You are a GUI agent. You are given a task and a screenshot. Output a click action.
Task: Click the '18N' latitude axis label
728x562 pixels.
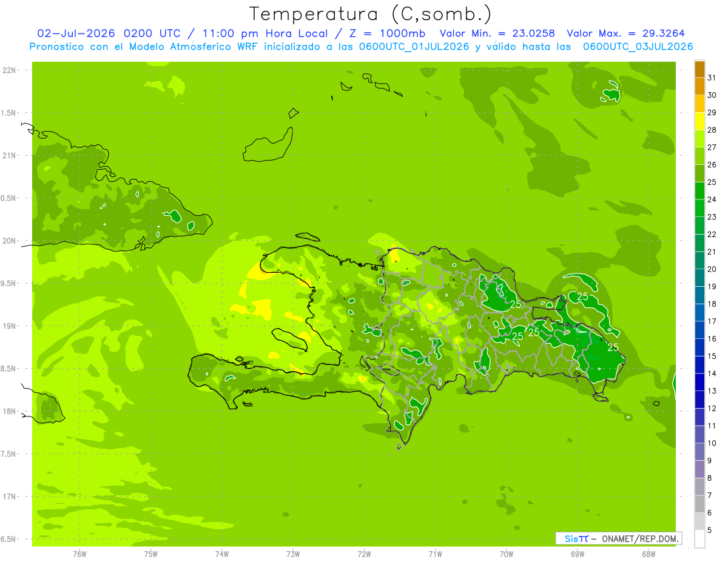[x=9, y=411]
